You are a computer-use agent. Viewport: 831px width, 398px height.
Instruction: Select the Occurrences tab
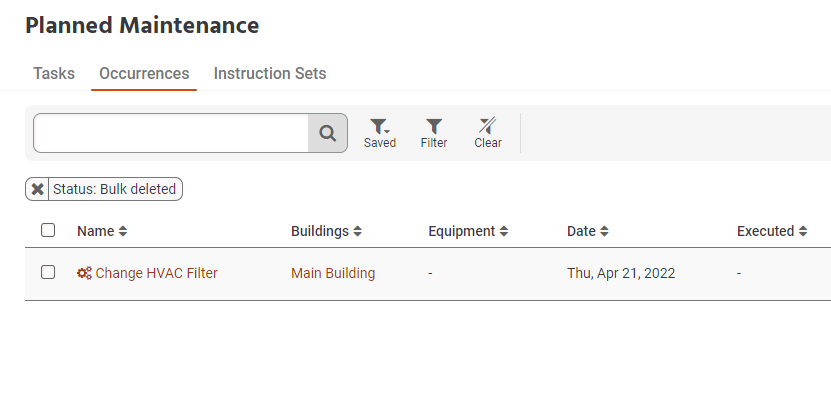pyautogui.click(x=144, y=73)
